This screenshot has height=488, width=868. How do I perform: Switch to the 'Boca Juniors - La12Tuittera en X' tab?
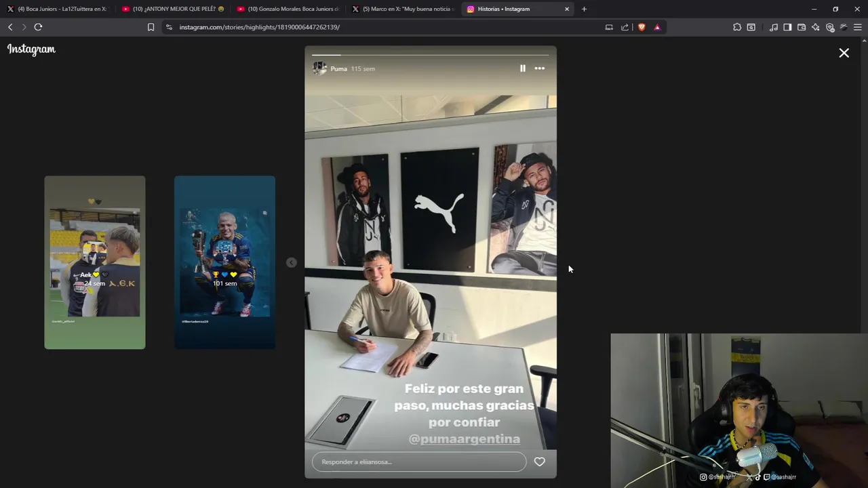(x=57, y=9)
